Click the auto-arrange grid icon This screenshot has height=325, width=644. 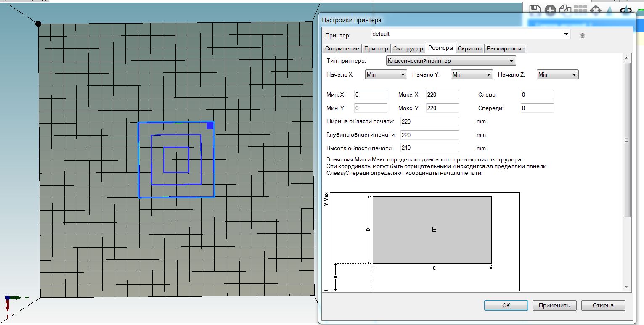coord(580,10)
